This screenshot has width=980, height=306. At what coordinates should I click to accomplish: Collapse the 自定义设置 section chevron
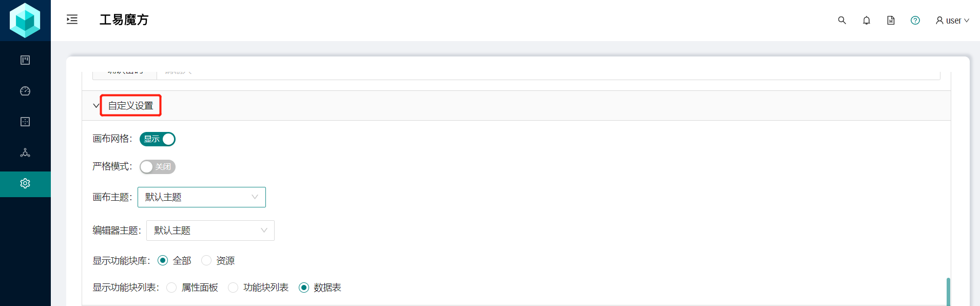(x=96, y=106)
